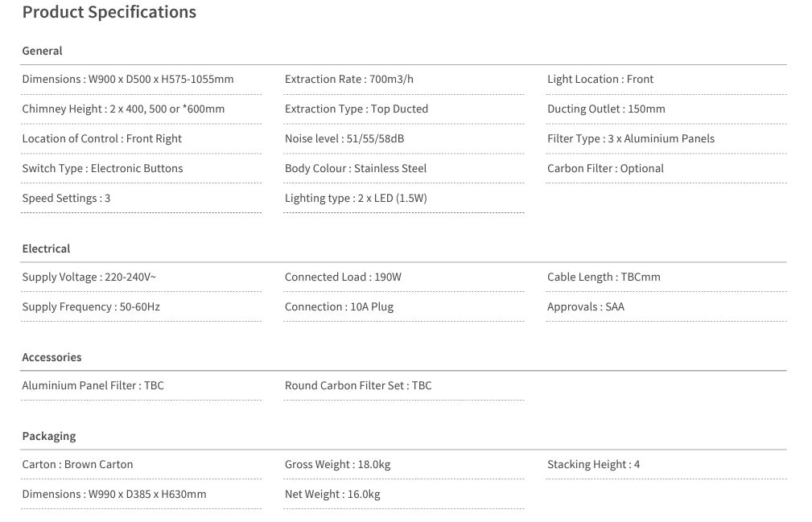Click the Product Specifications heading
This screenshot has width=812, height=522.
click(x=109, y=12)
